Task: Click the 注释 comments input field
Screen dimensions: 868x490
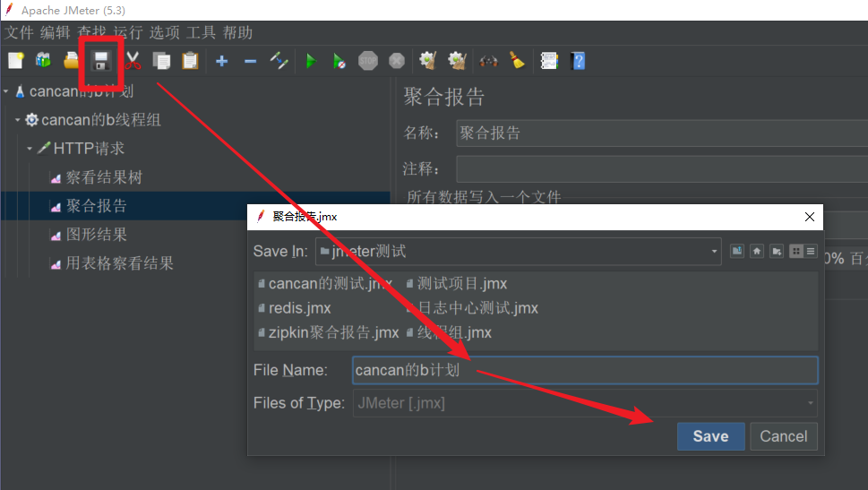Action: point(661,169)
